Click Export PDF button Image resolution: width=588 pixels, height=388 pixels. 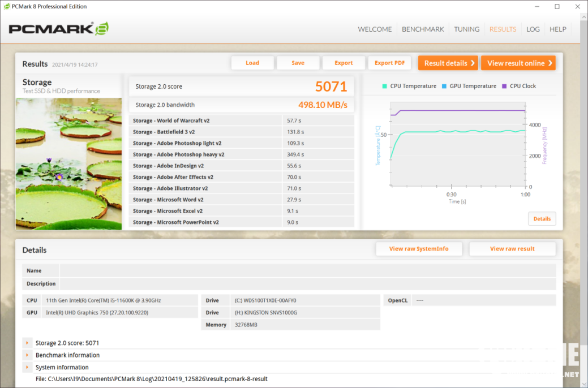click(389, 63)
